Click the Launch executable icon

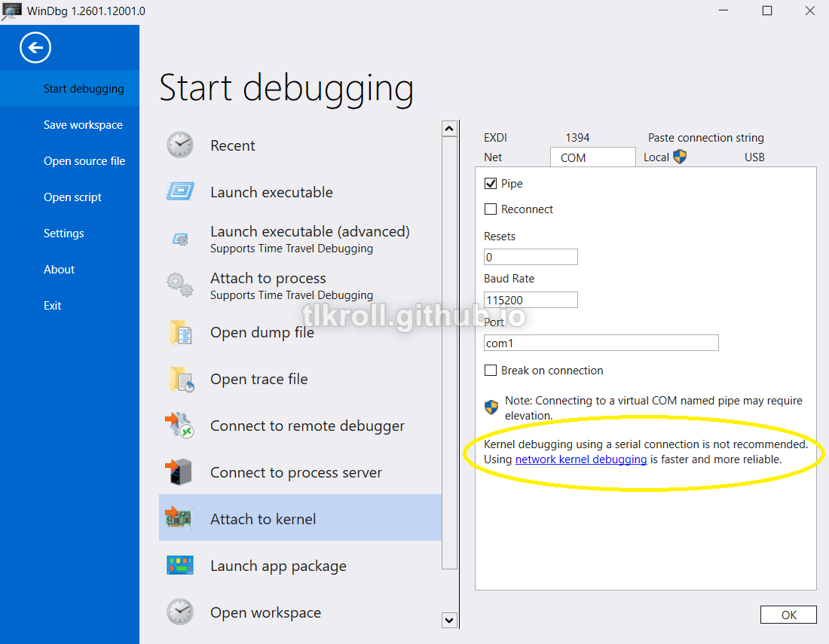click(x=180, y=192)
